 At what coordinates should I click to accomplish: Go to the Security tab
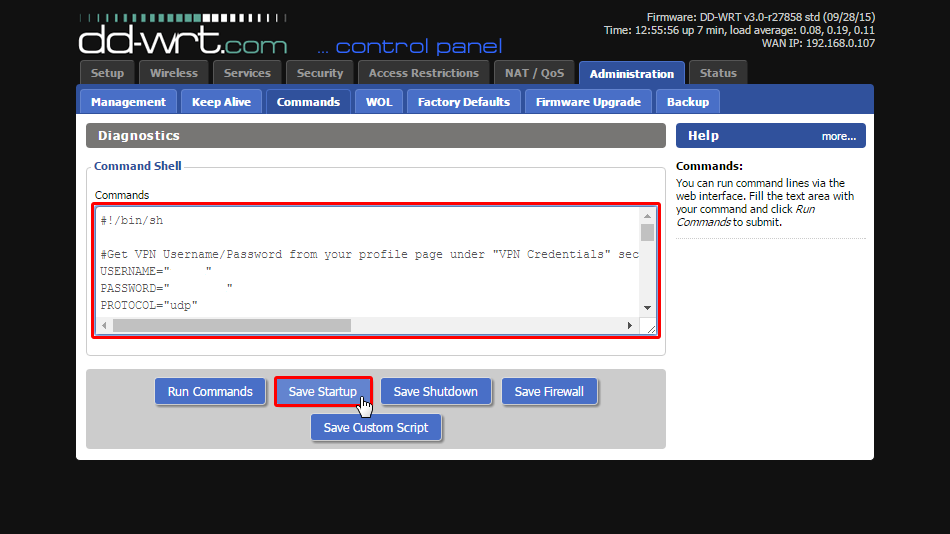[320, 73]
